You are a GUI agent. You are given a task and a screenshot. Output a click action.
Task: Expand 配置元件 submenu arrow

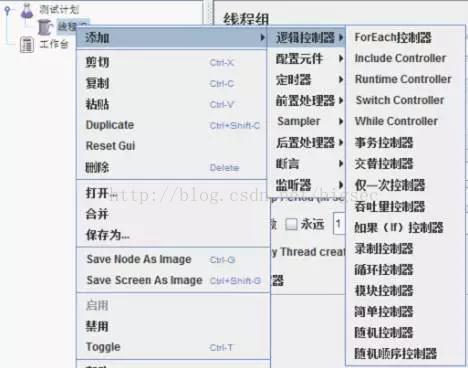[x=341, y=59]
